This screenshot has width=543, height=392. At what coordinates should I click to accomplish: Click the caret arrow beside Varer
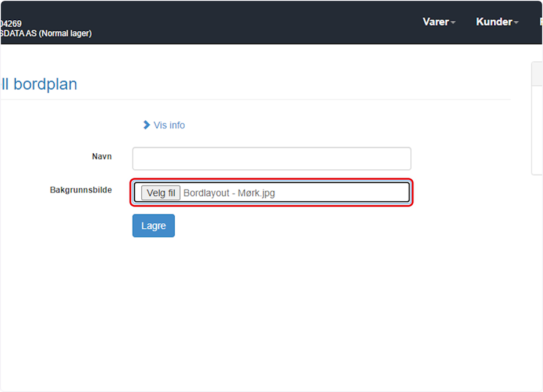coord(453,23)
